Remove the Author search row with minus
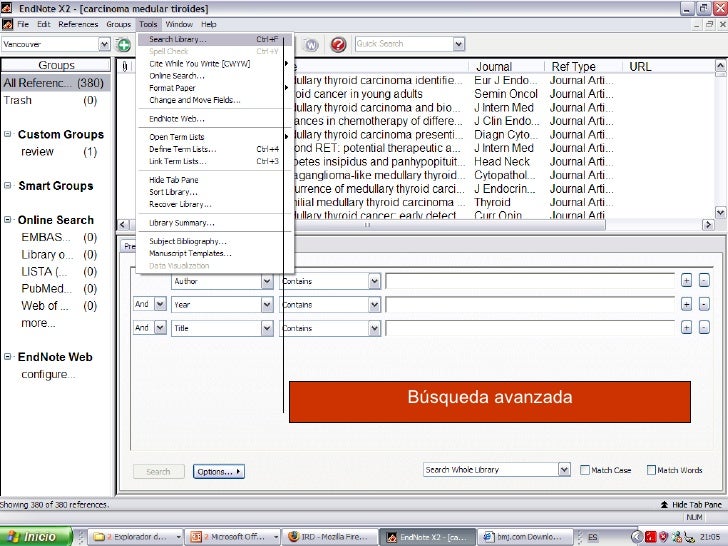728x546 pixels. coord(704,282)
